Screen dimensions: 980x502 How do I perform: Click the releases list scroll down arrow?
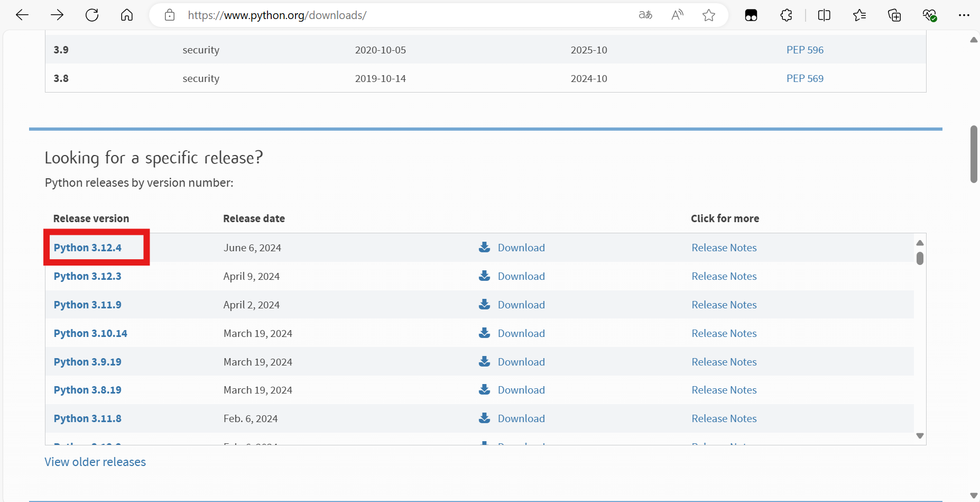[x=920, y=436]
